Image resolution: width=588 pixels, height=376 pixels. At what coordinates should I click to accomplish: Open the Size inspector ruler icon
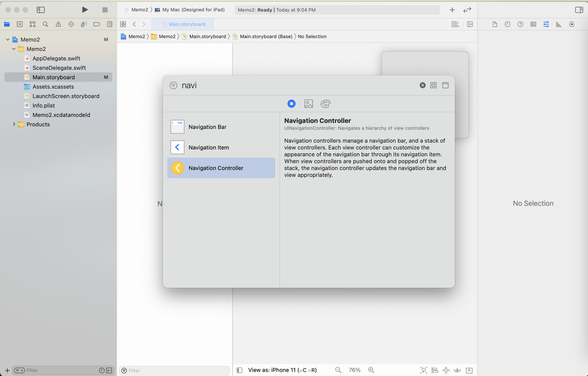[559, 24]
